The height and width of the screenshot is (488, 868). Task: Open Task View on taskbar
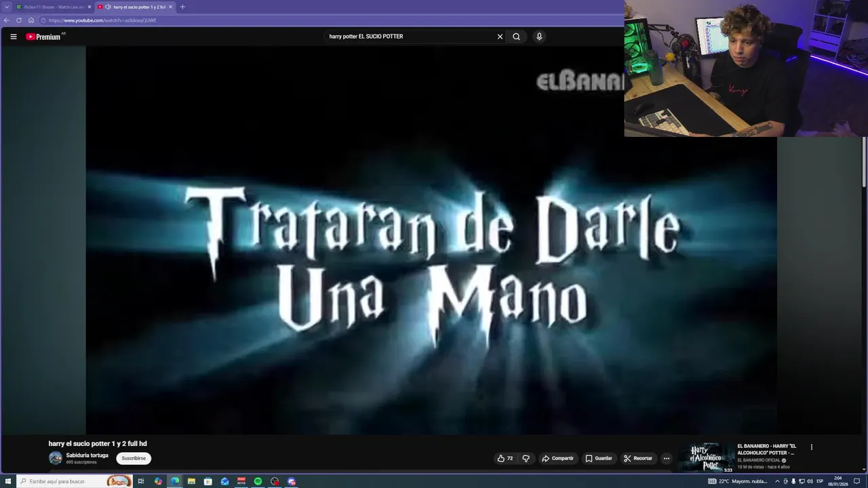[x=141, y=481]
